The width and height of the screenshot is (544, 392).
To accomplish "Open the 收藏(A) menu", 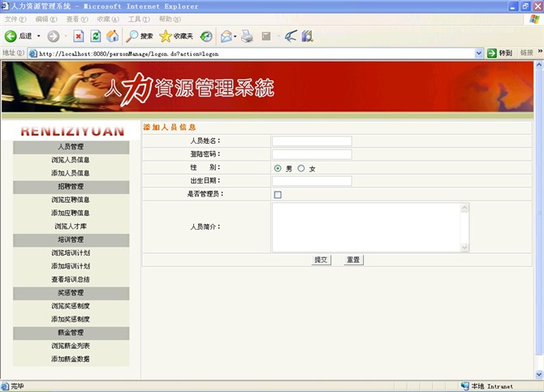I will click(x=108, y=19).
